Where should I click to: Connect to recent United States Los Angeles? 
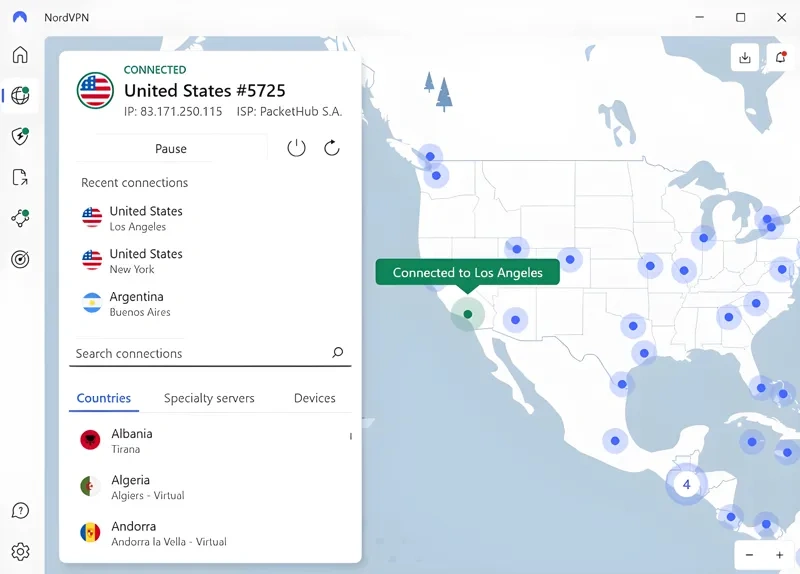pyautogui.click(x=210, y=218)
